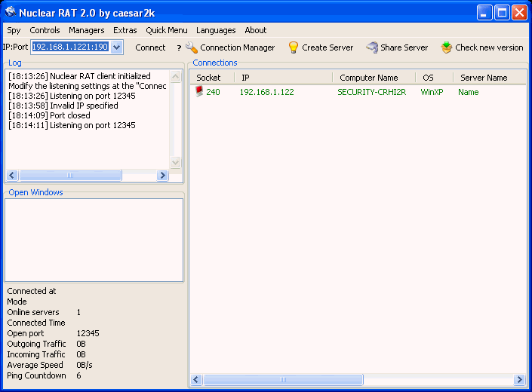This screenshot has height=392, width=532.
Task: Click the question mark next to Connect
Action: coord(179,47)
